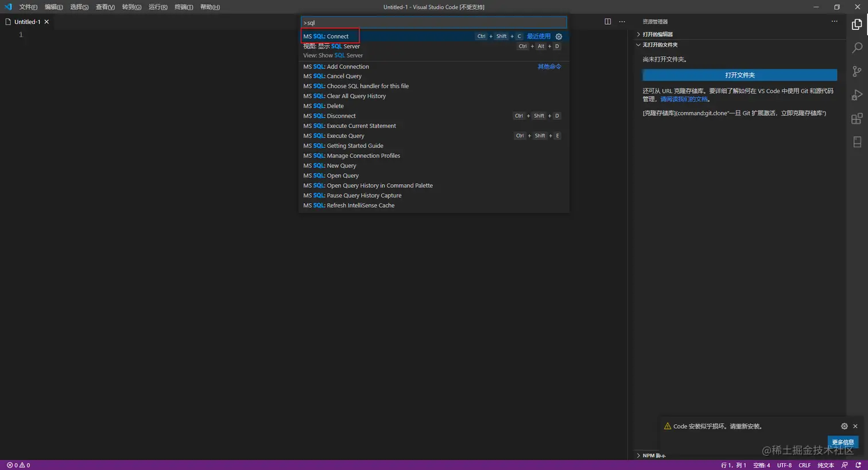This screenshot has width=868, height=470.
Task: Pick MS SQL: Choose SQL handler for this file
Action: [434, 86]
